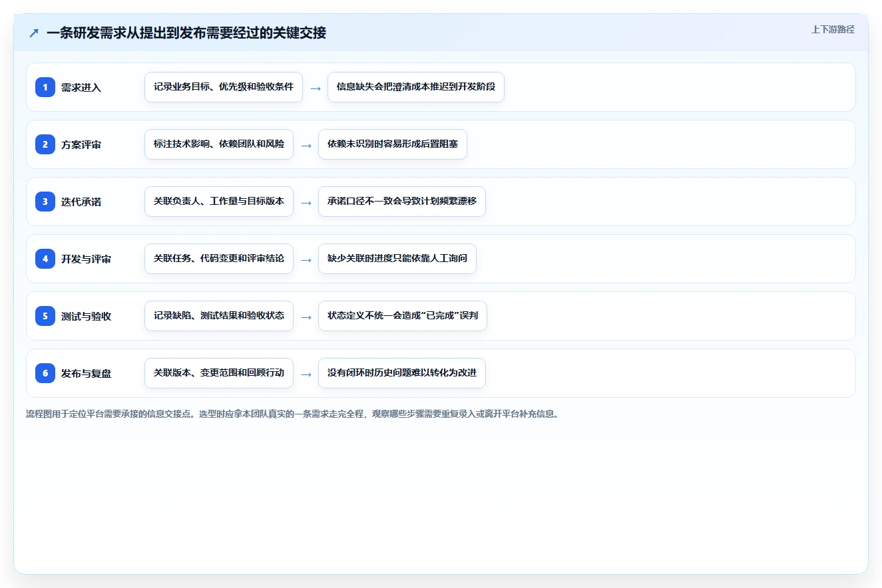Click the arrow icon beside the main title
This screenshot has width=882, height=588.
pyautogui.click(x=34, y=33)
